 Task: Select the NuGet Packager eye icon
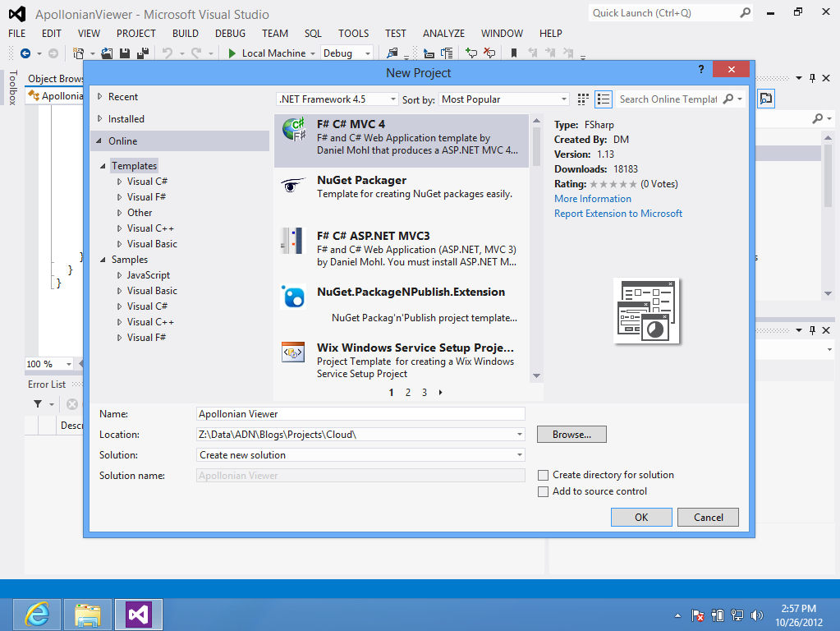tap(293, 186)
